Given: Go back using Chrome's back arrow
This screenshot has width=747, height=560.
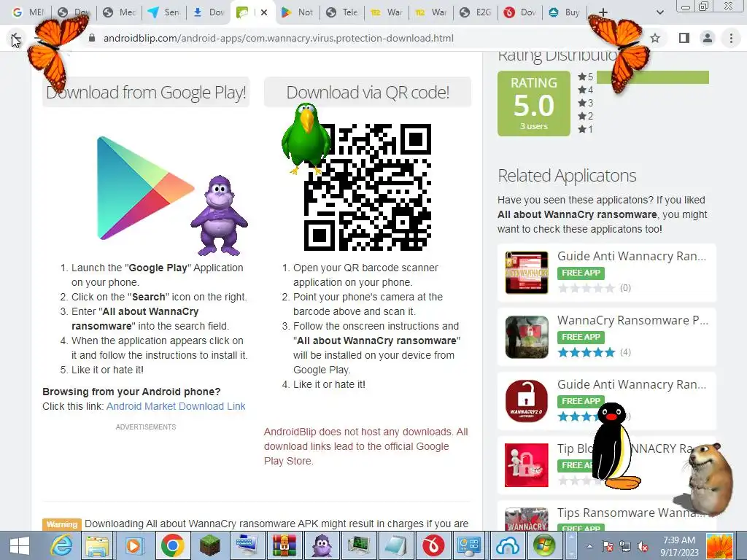Looking at the screenshot, I should coord(15,38).
